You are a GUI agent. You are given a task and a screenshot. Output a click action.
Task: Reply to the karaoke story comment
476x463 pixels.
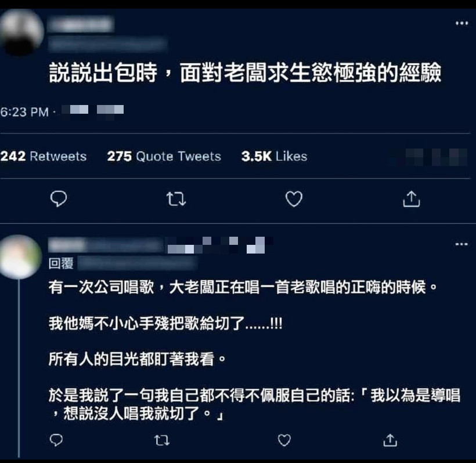pos(56,440)
